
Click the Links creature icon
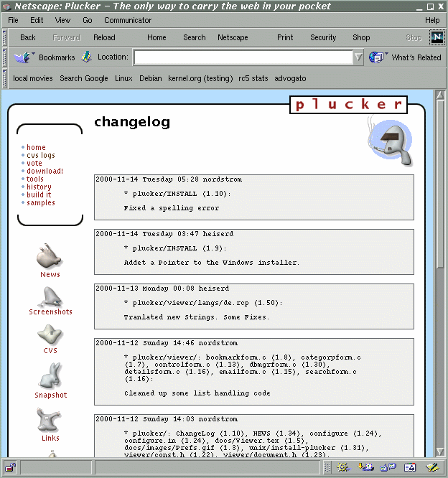tap(49, 420)
